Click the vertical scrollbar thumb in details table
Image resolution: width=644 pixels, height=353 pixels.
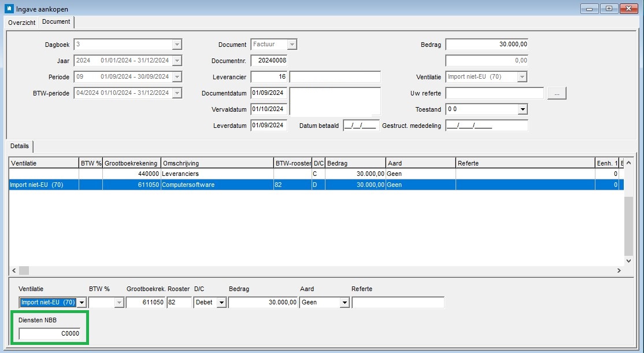[x=629, y=226]
